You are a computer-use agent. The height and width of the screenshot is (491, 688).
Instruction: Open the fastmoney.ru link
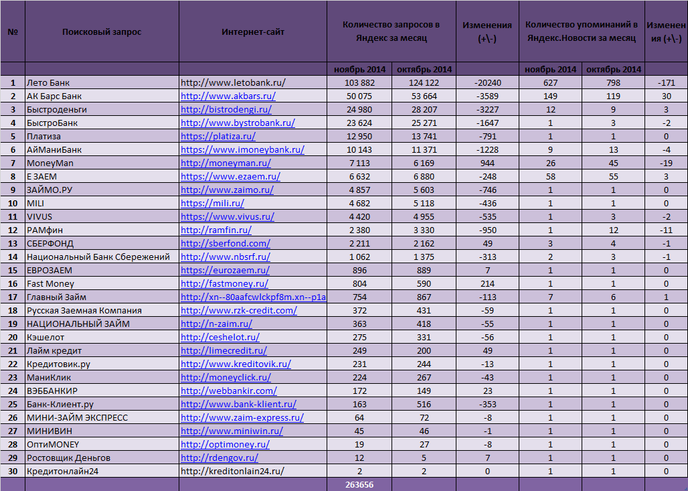coord(225,284)
